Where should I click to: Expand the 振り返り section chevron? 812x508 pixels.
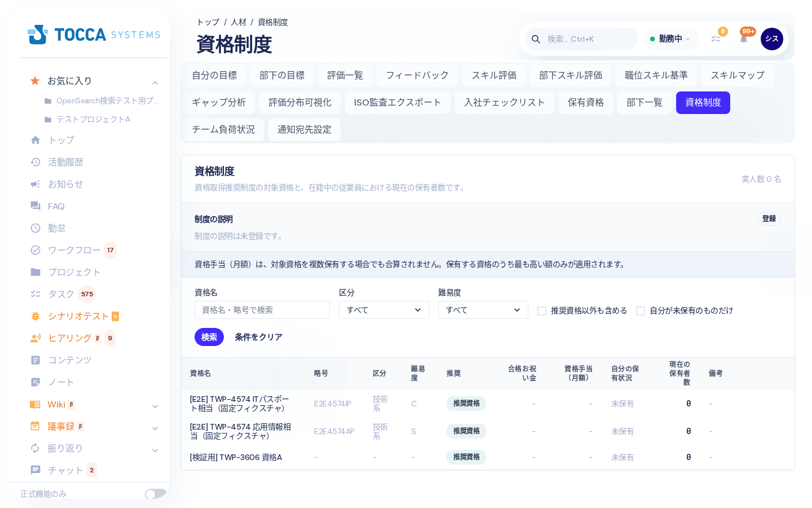pos(155,450)
